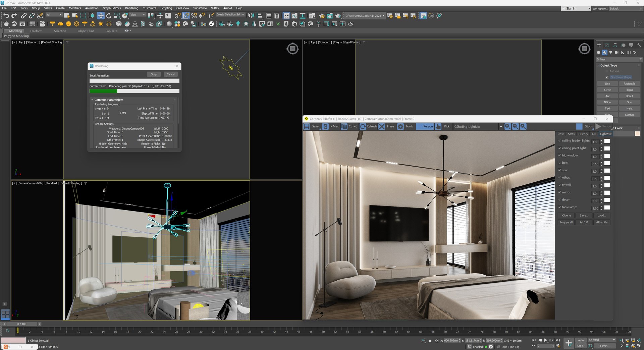Open the CShading_LightMix render element dropdown
Image resolution: width=644 pixels, height=350 pixels.
click(x=501, y=127)
